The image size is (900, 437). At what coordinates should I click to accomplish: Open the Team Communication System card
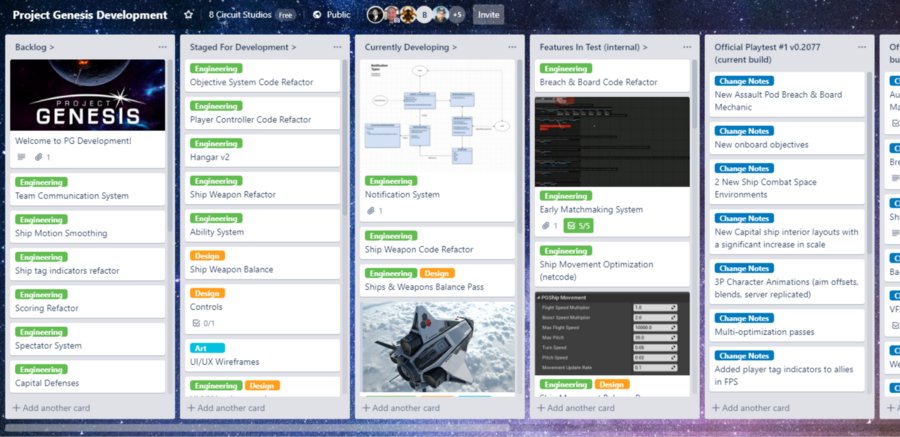[x=71, y=196]
